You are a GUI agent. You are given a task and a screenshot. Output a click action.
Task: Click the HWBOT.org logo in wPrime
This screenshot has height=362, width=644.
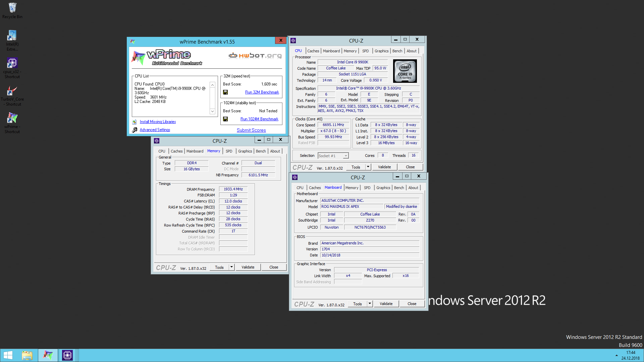[x=255, y=55]
